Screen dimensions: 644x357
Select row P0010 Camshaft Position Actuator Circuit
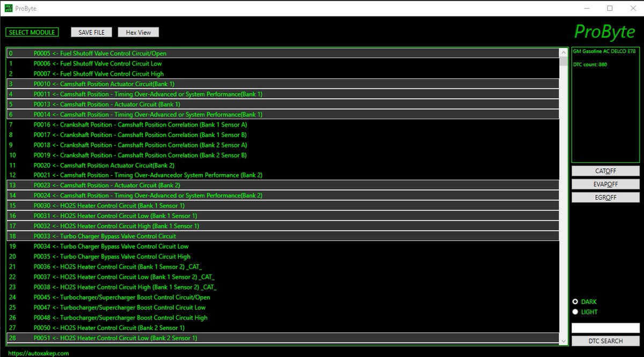[x=283, y=84]
